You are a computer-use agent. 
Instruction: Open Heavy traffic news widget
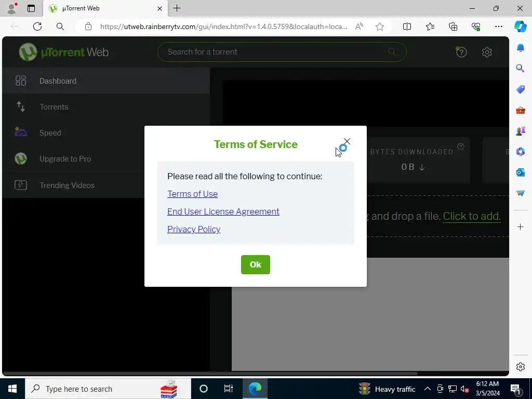[x=387, y=389]
